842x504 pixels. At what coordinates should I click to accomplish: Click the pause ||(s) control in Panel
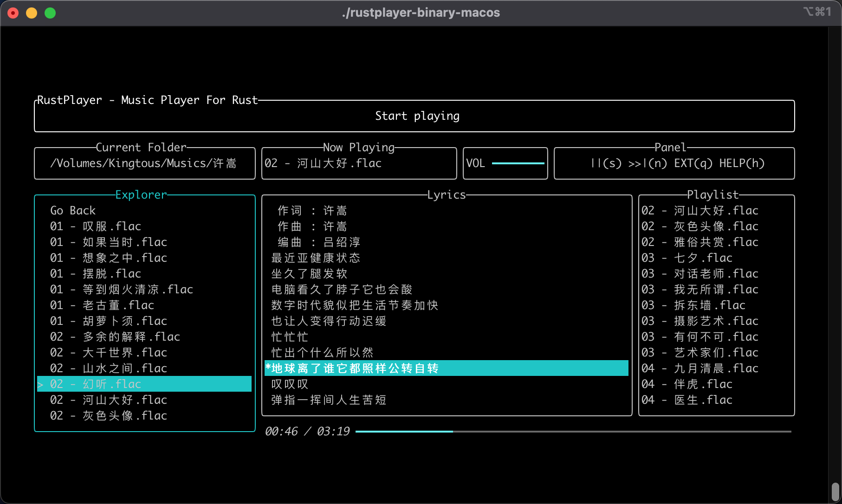coord(606,163)
